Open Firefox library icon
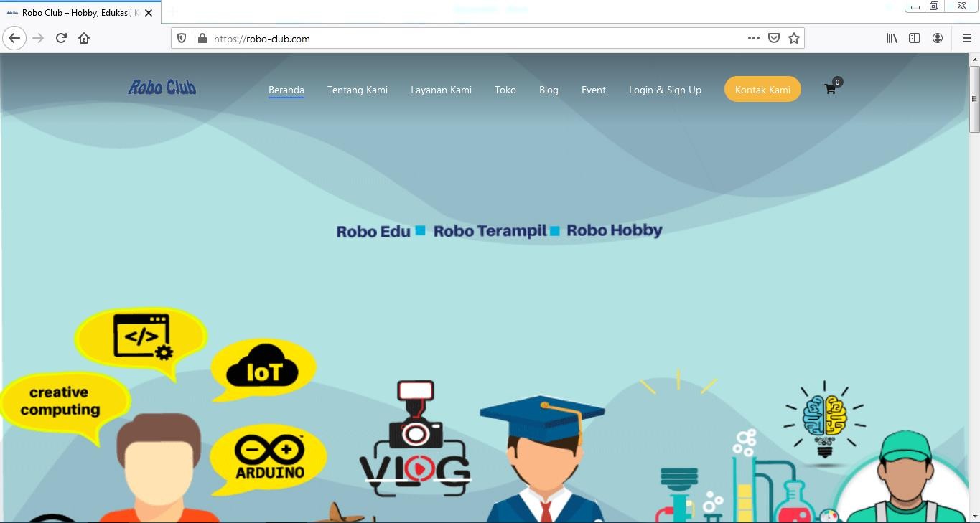This screenshot has width=980, height=523. (x=892, y=39)
